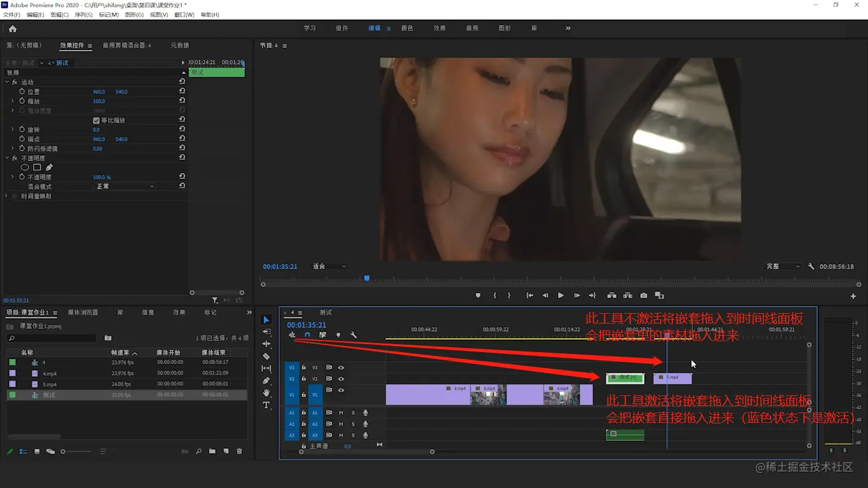
Task: Toggle timeline snapping magnet icon
Action: pos(307,335)
